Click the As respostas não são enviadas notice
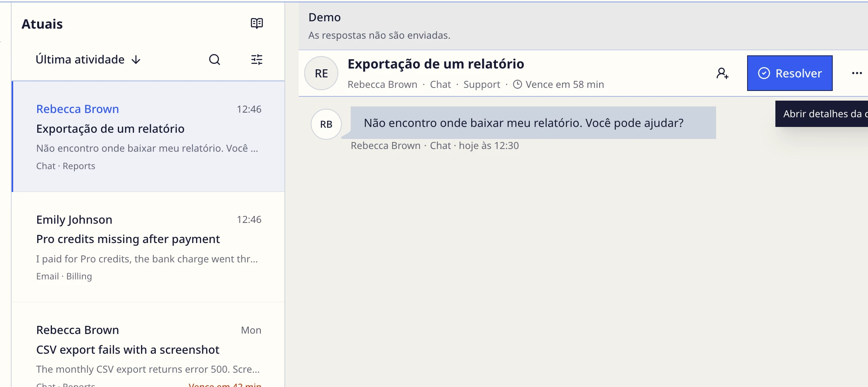Screen dimensions: 868x387 pos(379,35)
